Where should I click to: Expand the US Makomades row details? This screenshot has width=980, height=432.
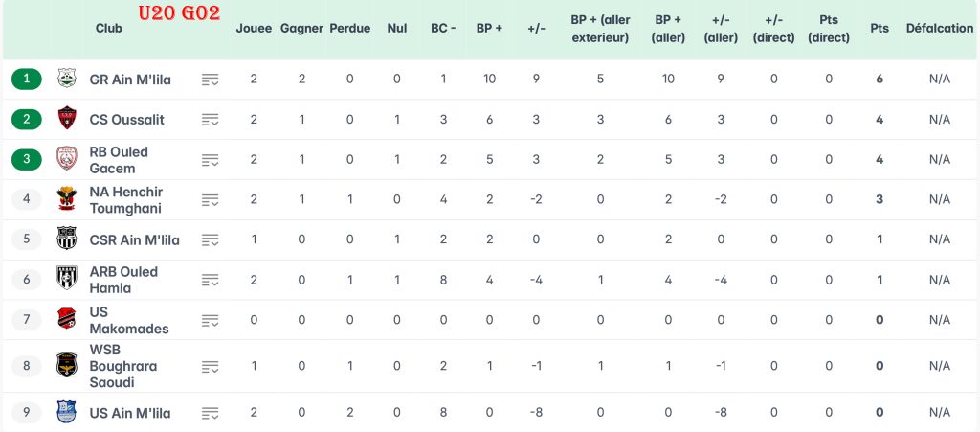(x=211, y=320)
